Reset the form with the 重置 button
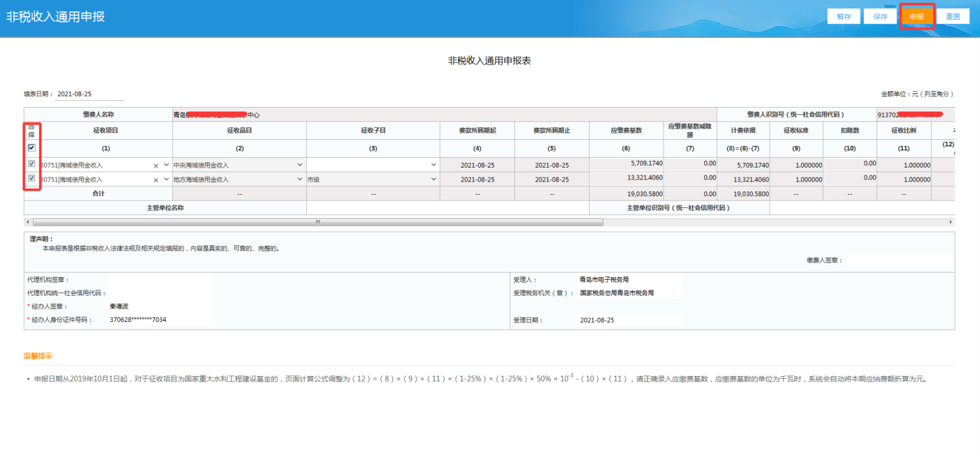The width and height of the screenshot is (980, 454). 953,16
